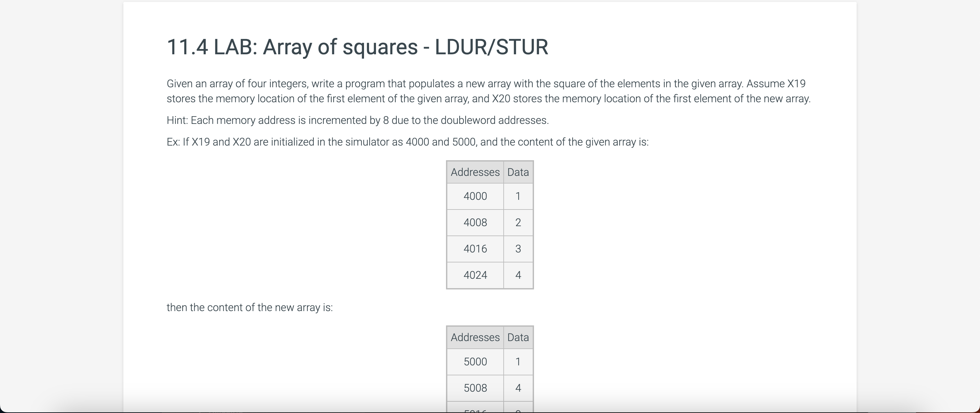Select the Addresses header in first table
980x413 pixels.
tap(475, 172)
